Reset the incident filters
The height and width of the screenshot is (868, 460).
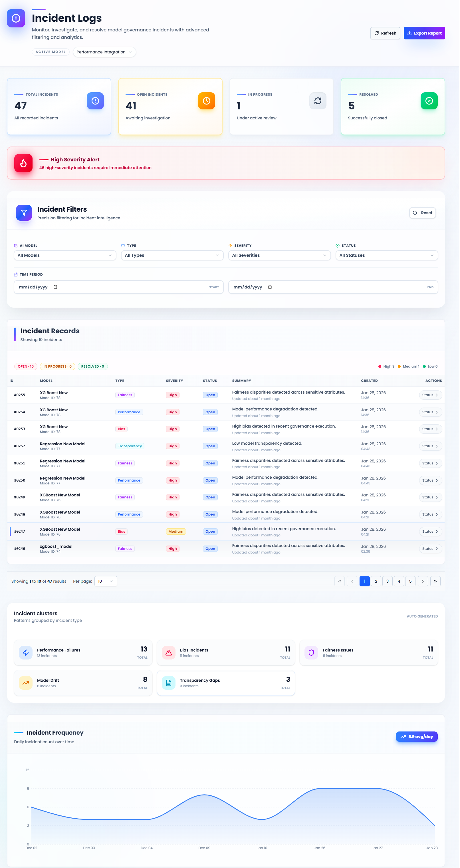coord(423,213)
